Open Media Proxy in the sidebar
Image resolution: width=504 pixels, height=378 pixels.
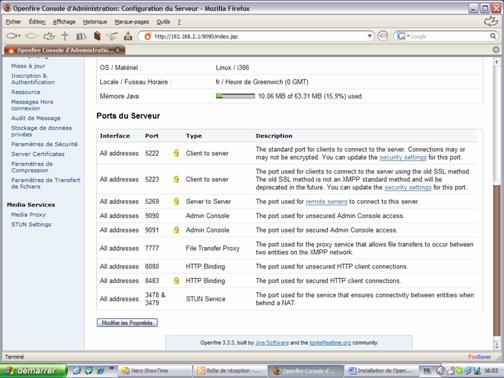click(28, 215)
